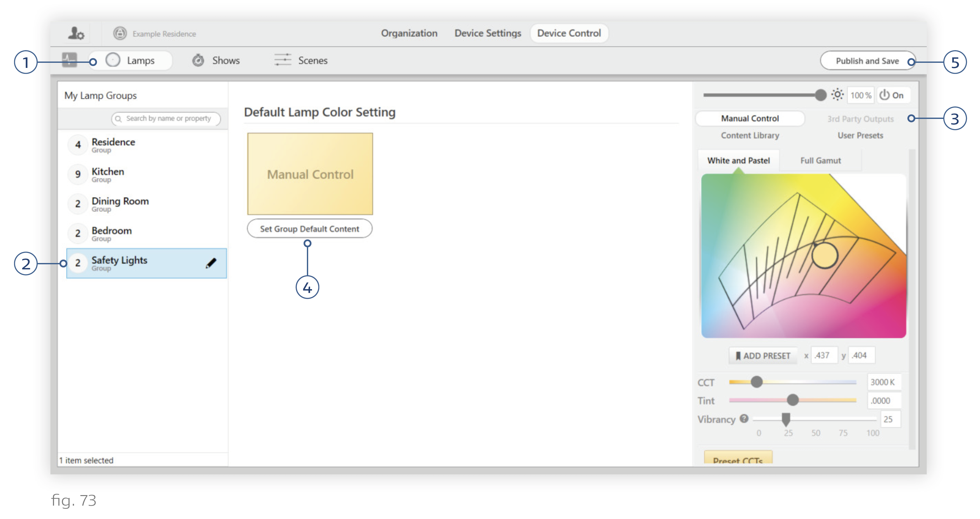Click the brightness 100% field
This screenshot has height=519, width=980.
(x=861, y=95)
